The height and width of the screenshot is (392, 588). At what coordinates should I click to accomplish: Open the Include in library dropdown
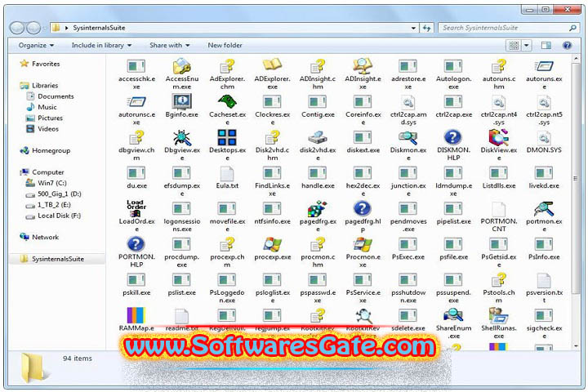pyautogui.click(x=101, y=46)
